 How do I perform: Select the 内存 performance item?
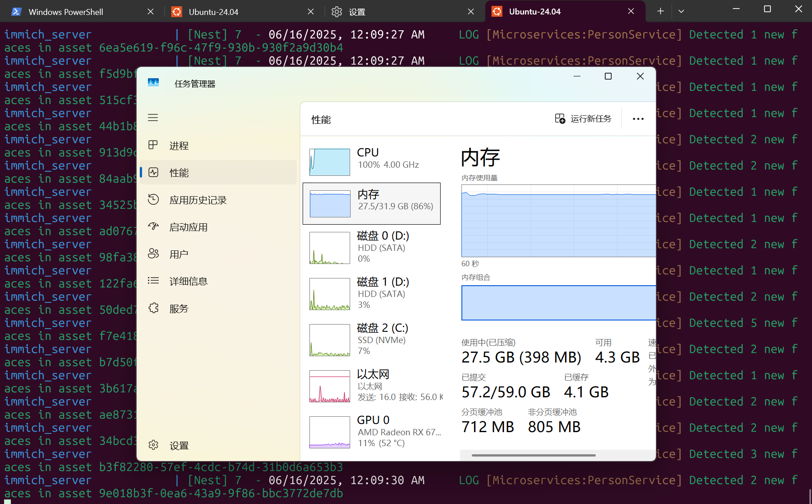pyautogui.click(x=371, y=203)
